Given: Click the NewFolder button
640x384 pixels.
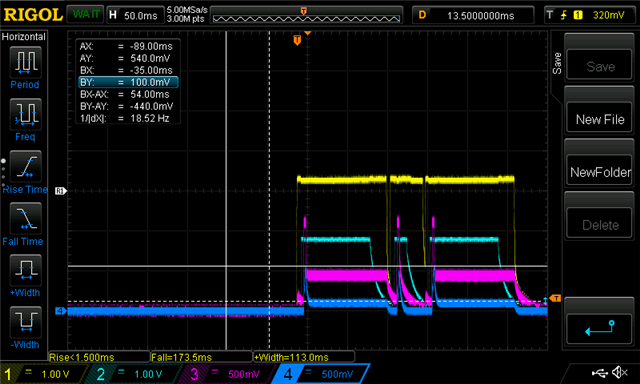Looking at the screenshot, I should 599,172.
